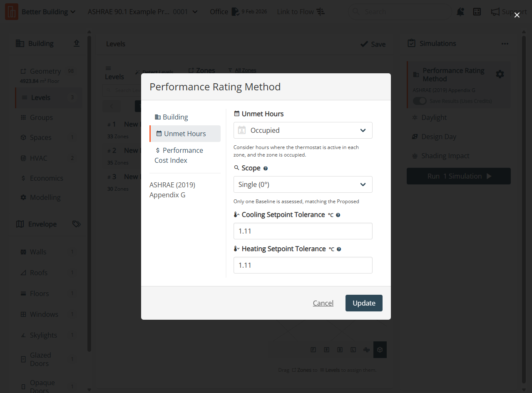Click the Scope help question icon
Image resolution: width=532 pixels, height=393 pixels.
[266, 169]
